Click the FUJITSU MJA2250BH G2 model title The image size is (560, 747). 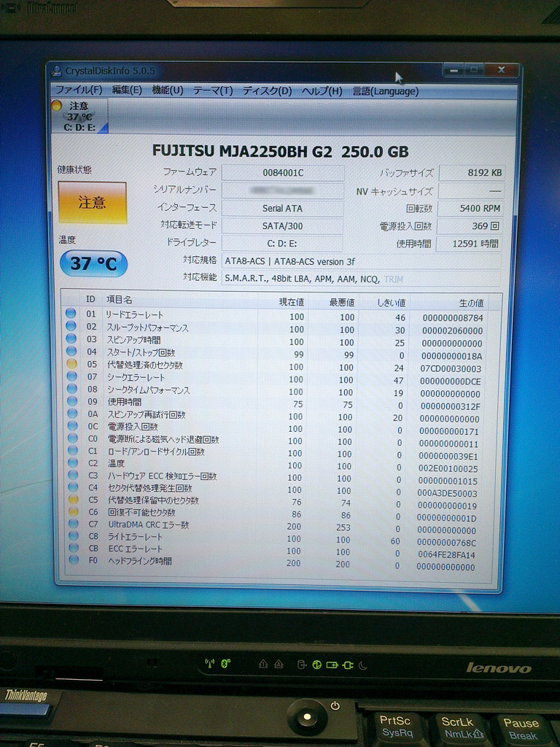pyautogui.click(x=281, y=151)
